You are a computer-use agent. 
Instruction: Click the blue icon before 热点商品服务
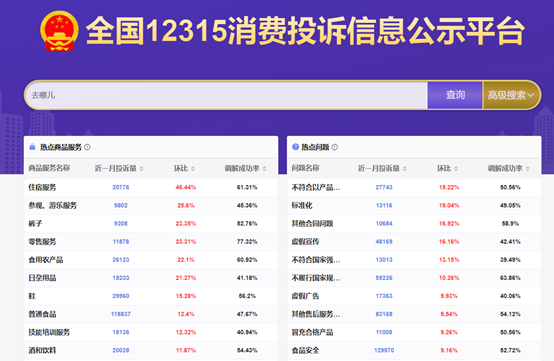coord(33,147)
